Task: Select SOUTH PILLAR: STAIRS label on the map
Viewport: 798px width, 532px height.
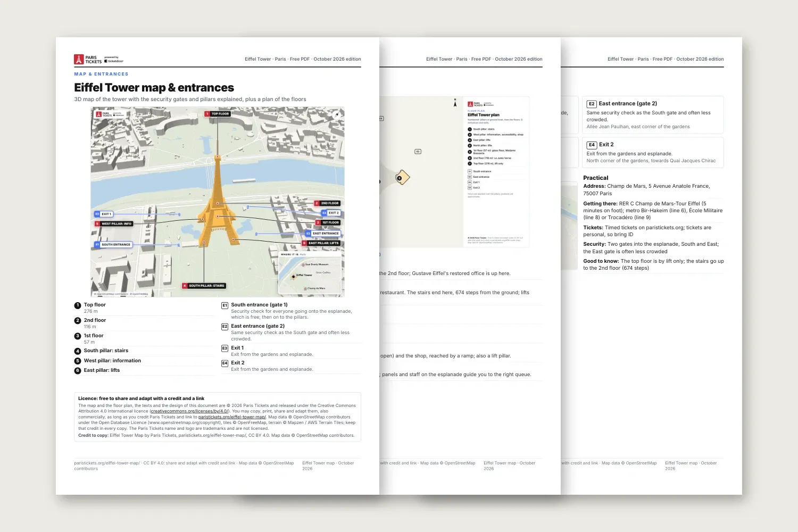Action: click(204, 286)
